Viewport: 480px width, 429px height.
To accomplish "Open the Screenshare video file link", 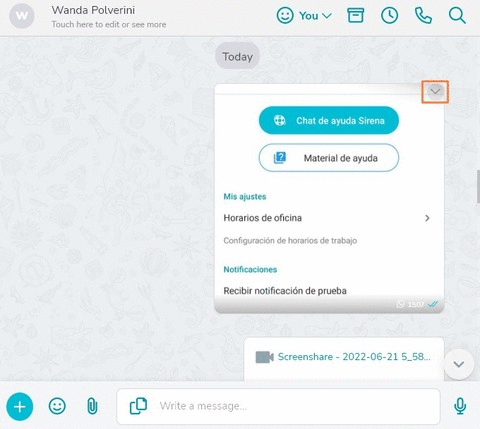I will 354,357.
